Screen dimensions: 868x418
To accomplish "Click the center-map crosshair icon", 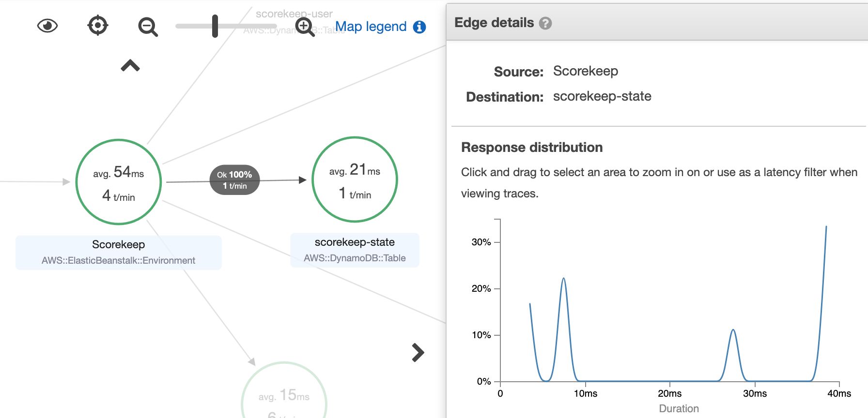I will coord(98,26).
